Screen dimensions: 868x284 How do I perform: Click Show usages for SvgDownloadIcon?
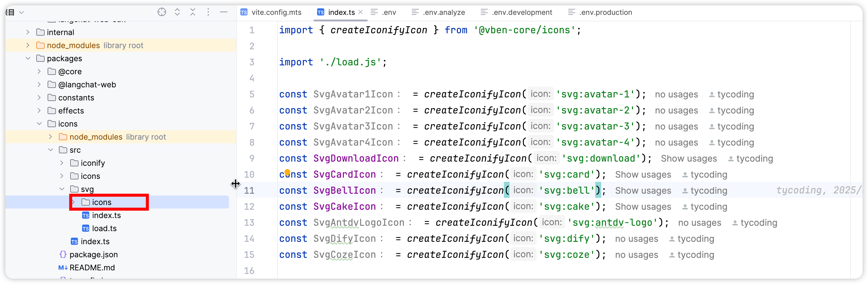pyautogui.click(x=688, y=159)
